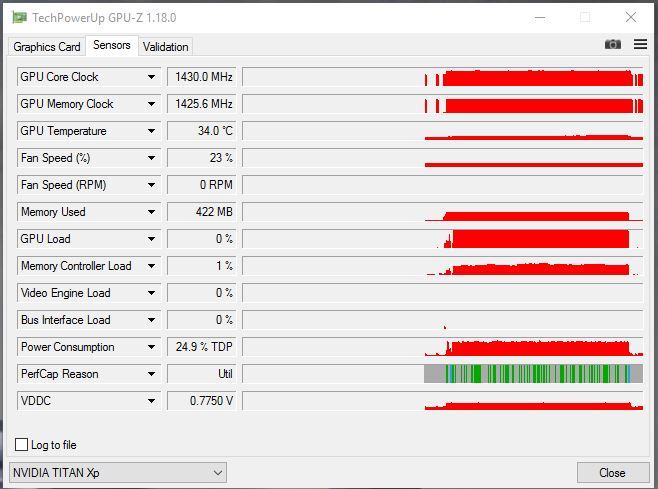Click the 34.0 °C temperature value
This screenshot has width=658, height=489.
[201, 131]
